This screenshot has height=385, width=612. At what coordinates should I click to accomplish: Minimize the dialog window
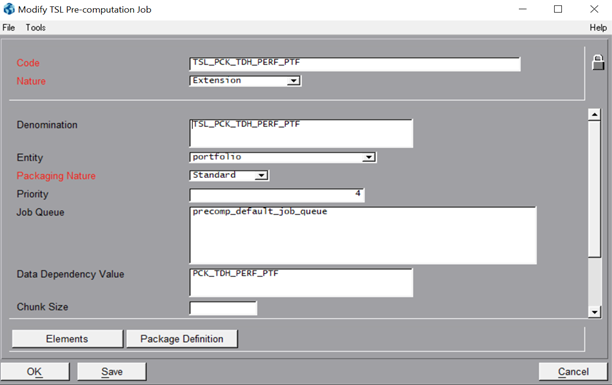click(523, 9)
